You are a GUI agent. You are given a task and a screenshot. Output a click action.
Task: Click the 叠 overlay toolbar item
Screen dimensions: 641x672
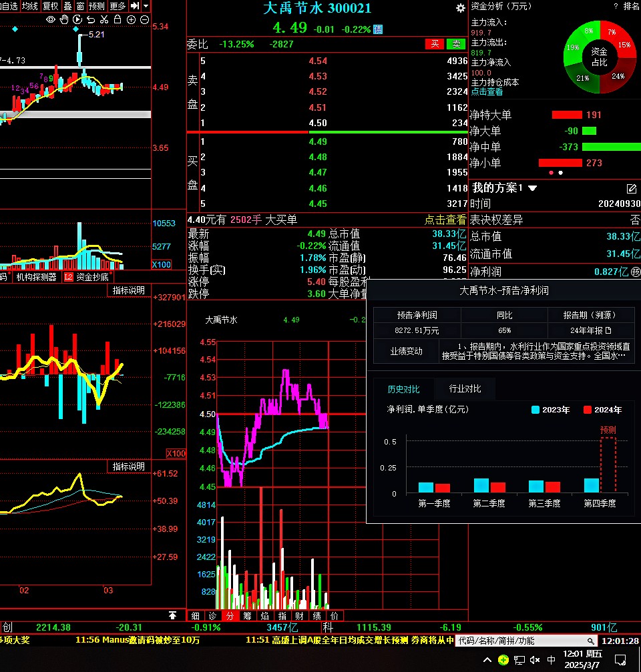[67, 6]
